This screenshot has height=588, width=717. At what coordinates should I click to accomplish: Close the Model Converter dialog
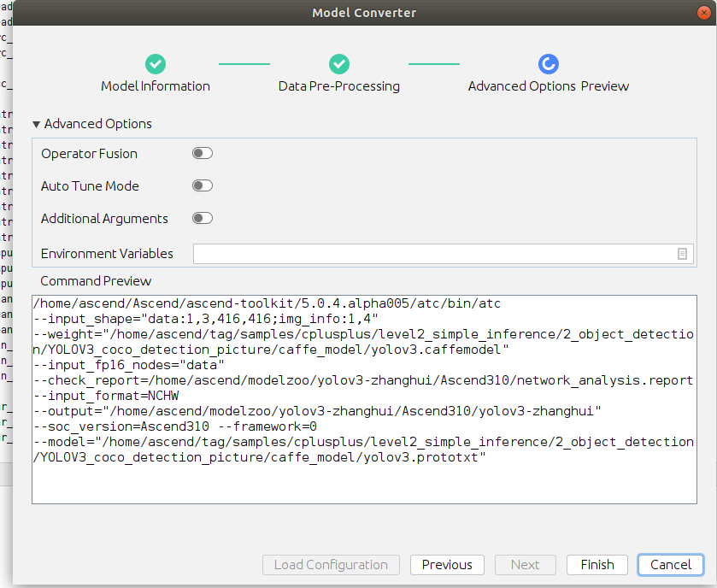(x=702, y=13)
